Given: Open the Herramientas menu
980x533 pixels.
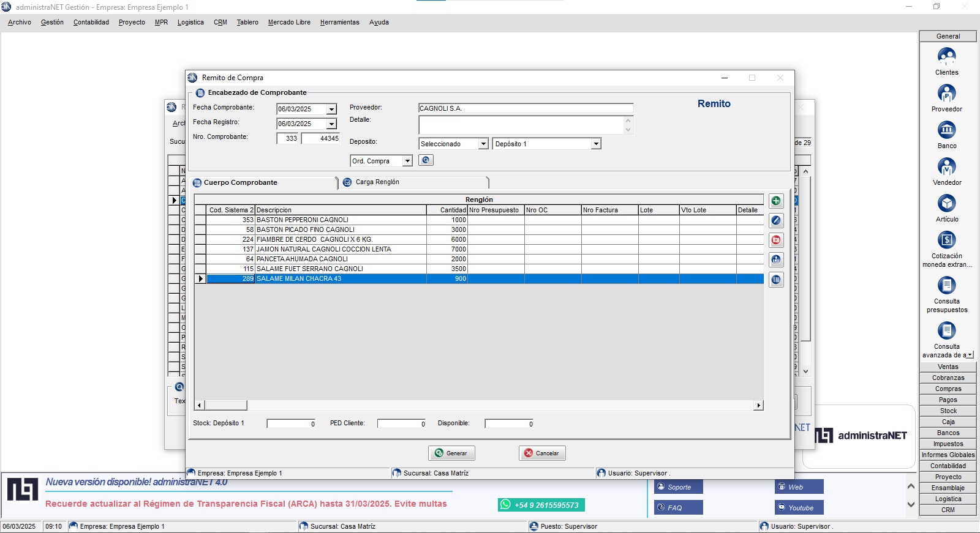Looking at the screenshot, I should pos(339,22).
